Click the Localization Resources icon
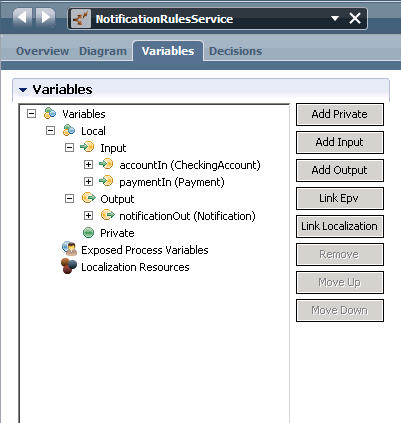 (69, 266)
